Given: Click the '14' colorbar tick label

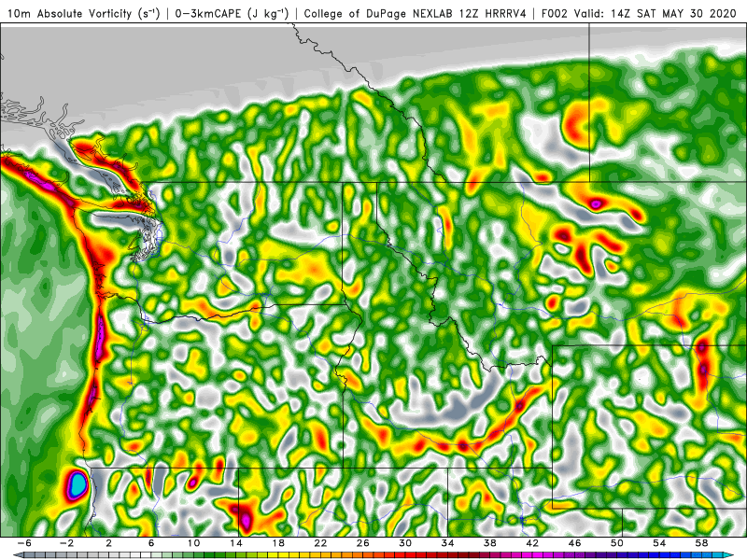Looking at the screenshot, I should click(x=236, y=543).
